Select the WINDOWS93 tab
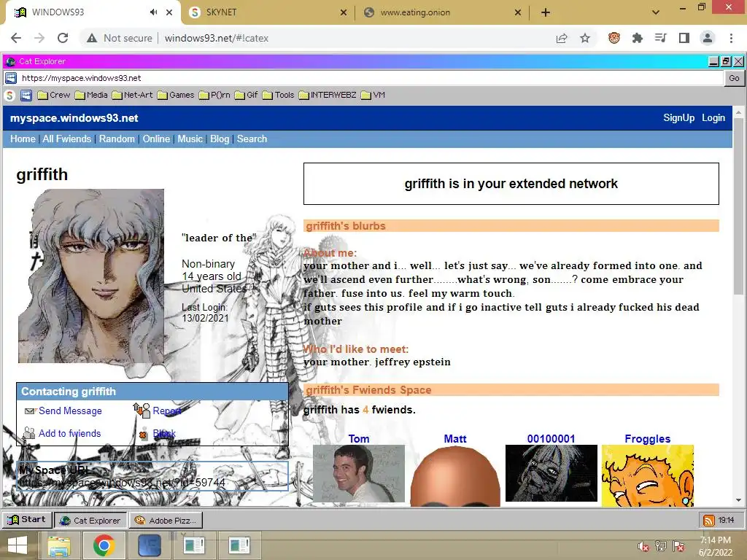 [93, 12]
